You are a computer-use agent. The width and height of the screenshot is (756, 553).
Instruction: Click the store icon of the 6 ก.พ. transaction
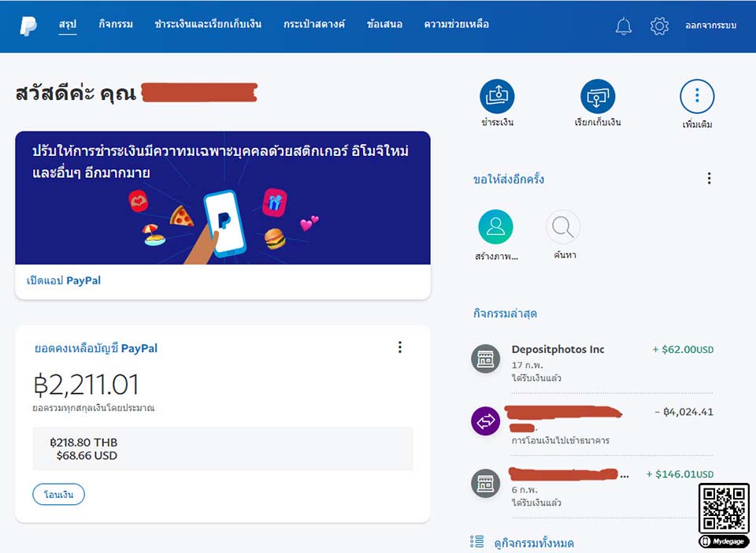486,484
